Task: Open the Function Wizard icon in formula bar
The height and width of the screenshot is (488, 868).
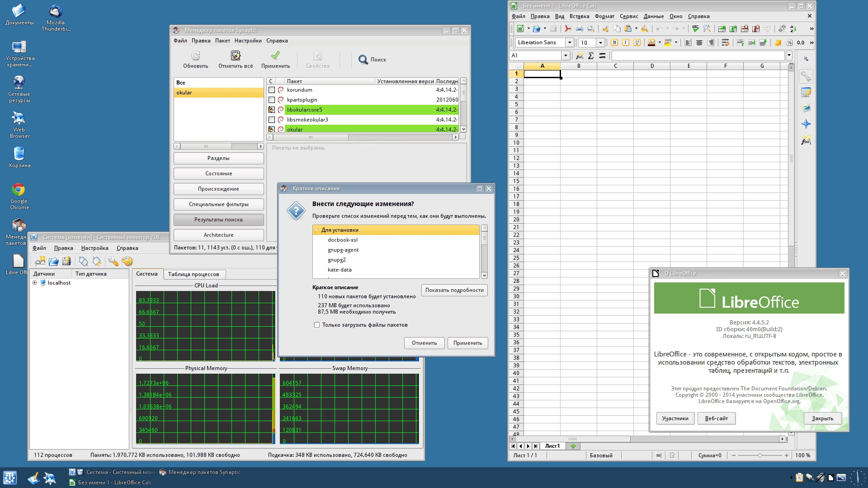Action: pos(579,56)
